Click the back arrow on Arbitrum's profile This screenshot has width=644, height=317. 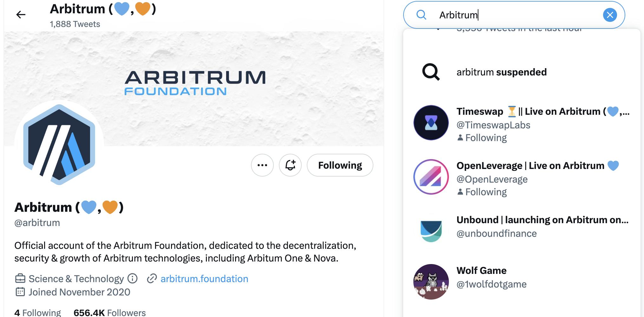coord(21,14)
